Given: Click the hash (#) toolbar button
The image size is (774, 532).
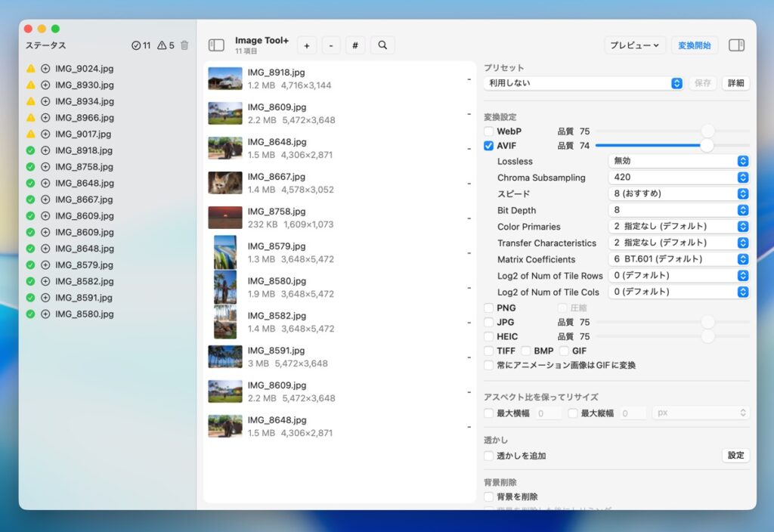Looking at the screenshot, I should (355, 45).
